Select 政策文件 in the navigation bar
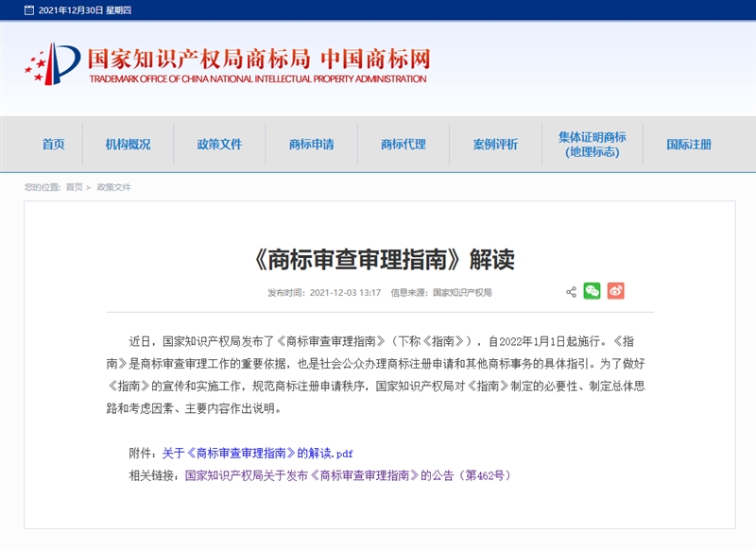 click(219, 145)
